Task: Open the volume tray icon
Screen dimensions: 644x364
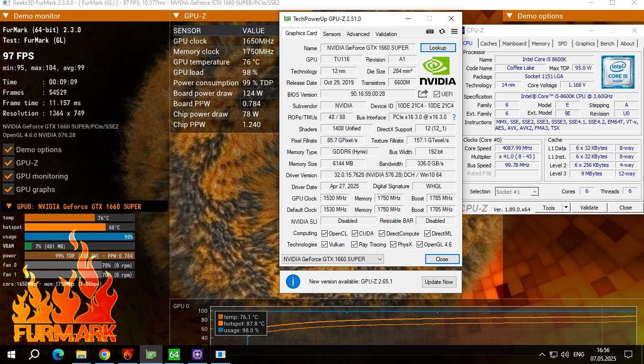Action: coord(565,355)
